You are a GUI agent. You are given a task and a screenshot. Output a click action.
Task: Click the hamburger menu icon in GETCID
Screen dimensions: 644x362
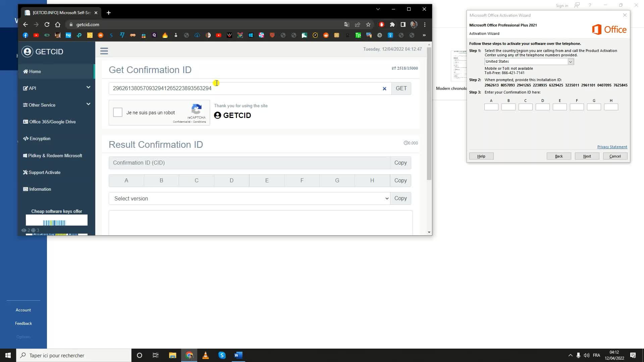(104, 51)
